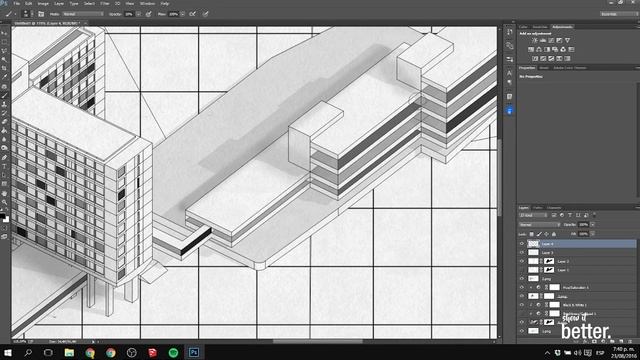Image resolution: width=640 pixels, height=360 pixels.
Task: Hide Layer 4 with its eye icon
Action: point(522,244)
